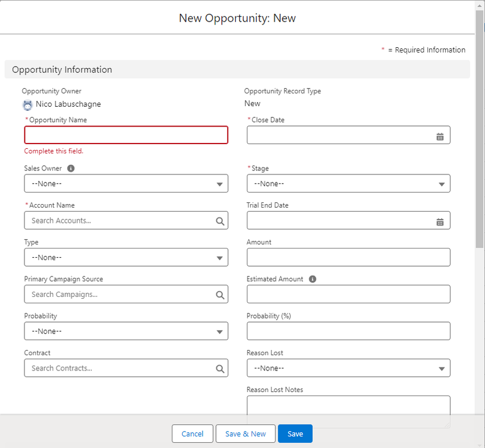The height and width of the screenshot is (448, 485).
Task: Click the Search Contracts magnifier icon
Action: pyautogui.click(x=220, y=369)
